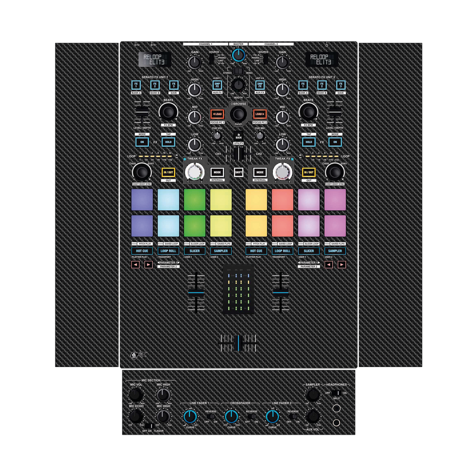The height and width of the screenshot is (476, 476).
Task: Select Loop Roll pad mode on deck 1
Action: tap(168, 251)
